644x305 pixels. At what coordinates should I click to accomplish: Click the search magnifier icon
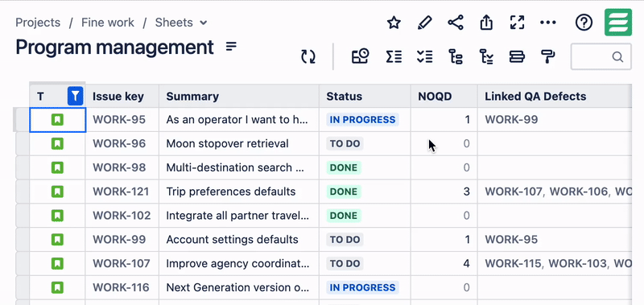(617, 56)
